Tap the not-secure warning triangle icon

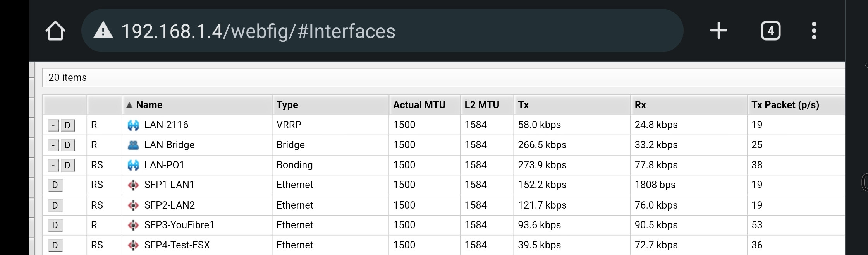tap(103, 31)
